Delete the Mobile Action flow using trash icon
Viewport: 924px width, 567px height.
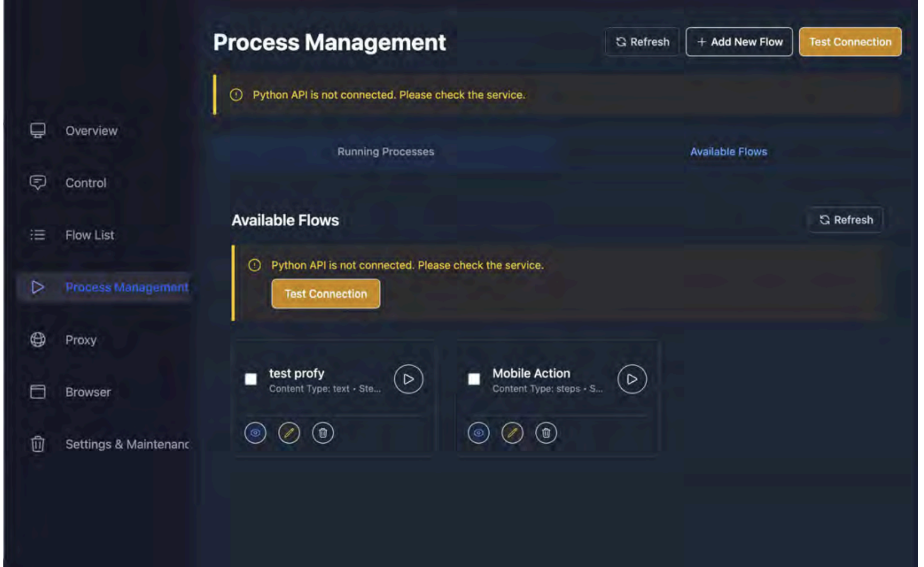546,433
